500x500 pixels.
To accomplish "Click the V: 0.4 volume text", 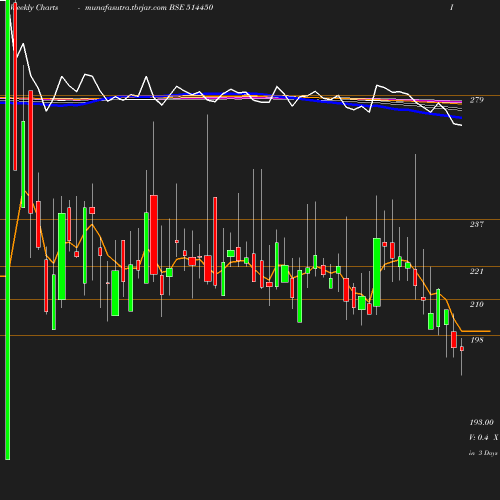I will tap(478, 437).
